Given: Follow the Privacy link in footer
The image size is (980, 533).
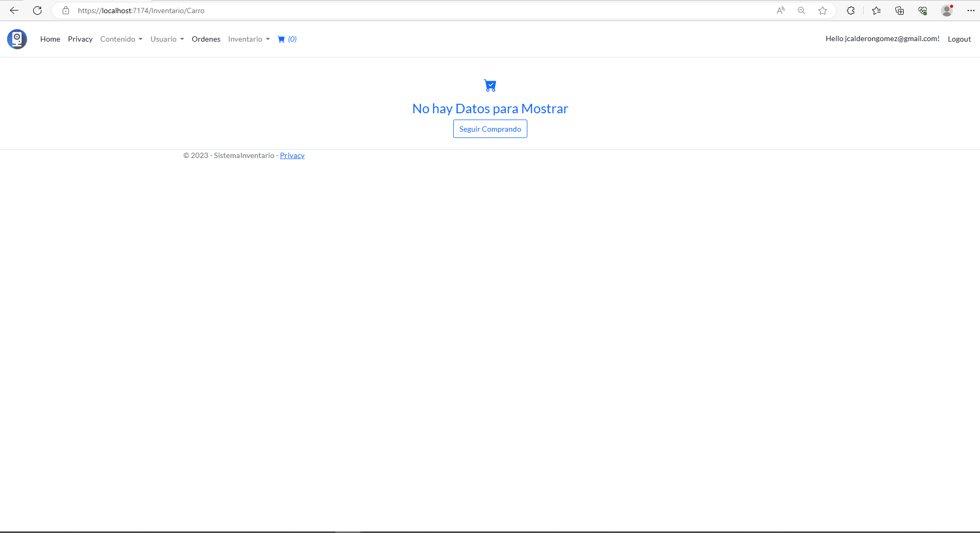Looking at the screenshot, I should (x=292, y=155).
